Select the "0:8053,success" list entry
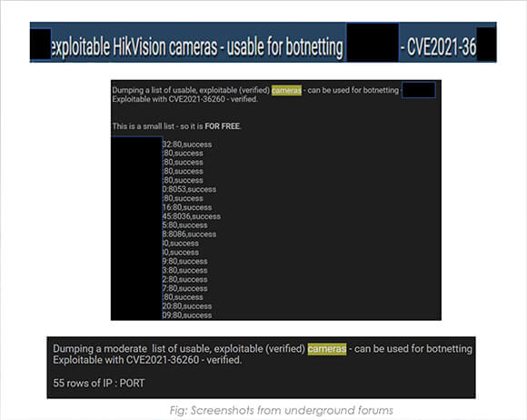Viewport: 527px width, 420px height. coord(189,189)
